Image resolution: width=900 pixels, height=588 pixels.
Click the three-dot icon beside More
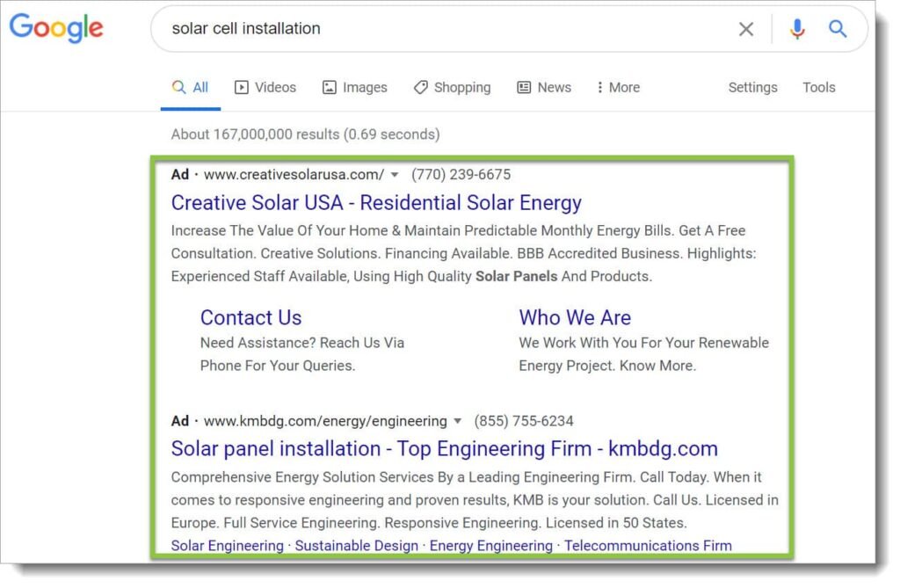(599, 87)
